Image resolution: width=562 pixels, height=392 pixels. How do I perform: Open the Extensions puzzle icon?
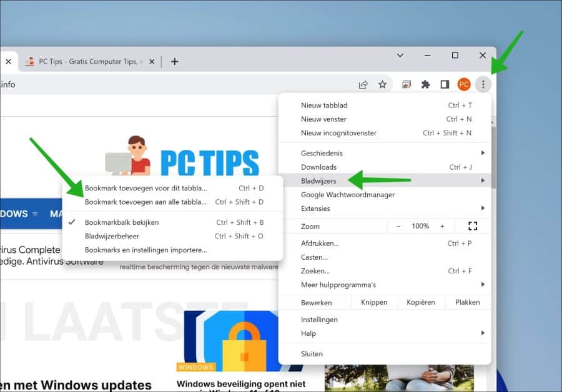pos(425,84)
